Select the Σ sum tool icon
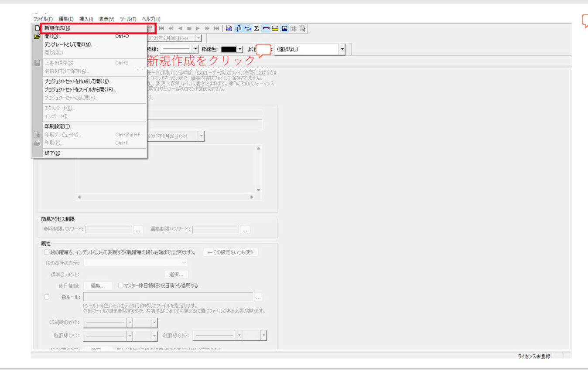588x370 pixels. coord(256,29)
